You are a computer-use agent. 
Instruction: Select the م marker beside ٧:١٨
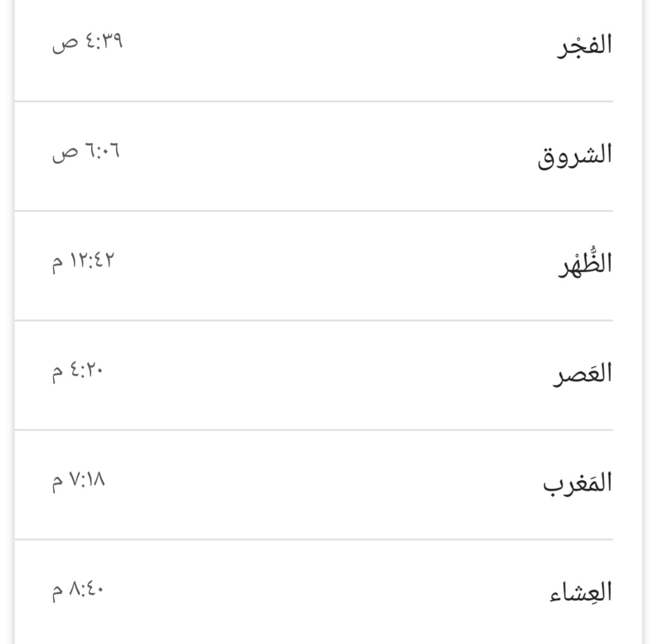[58, 483]
